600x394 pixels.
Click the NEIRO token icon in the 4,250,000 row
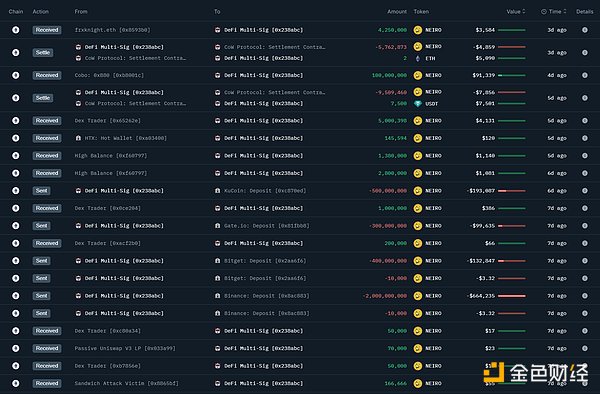418,30
